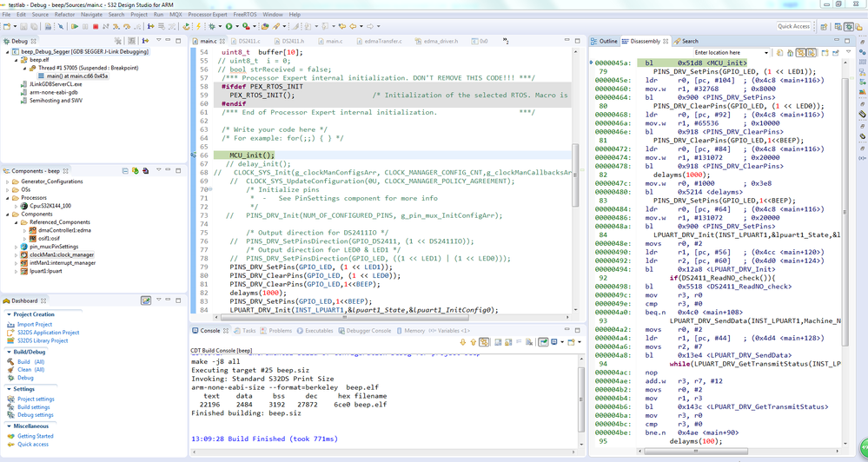Collapse the Referenced_Components folder
The height and width of the screenshot is (462, 868).
(x=16, y=222)
